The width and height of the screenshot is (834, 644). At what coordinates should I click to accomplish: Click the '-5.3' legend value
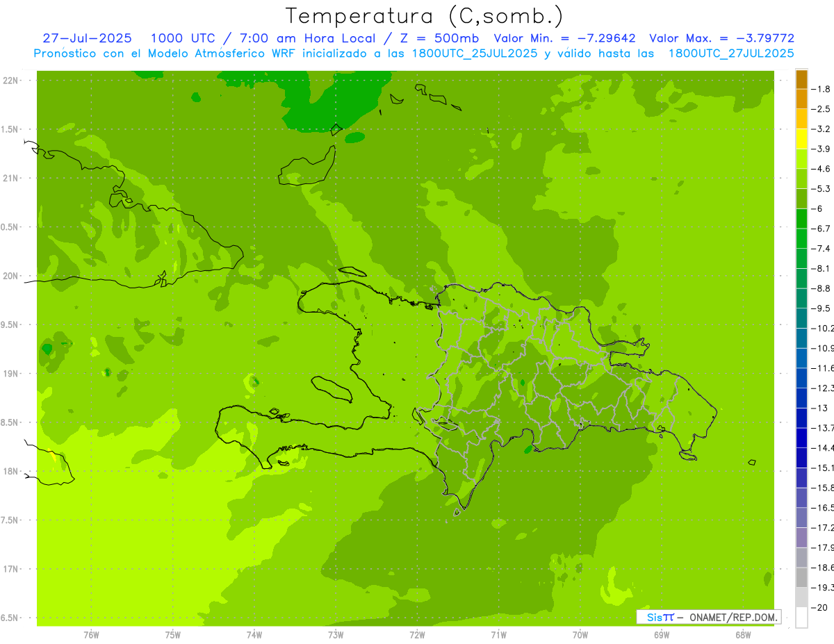[x=821, y=188]
